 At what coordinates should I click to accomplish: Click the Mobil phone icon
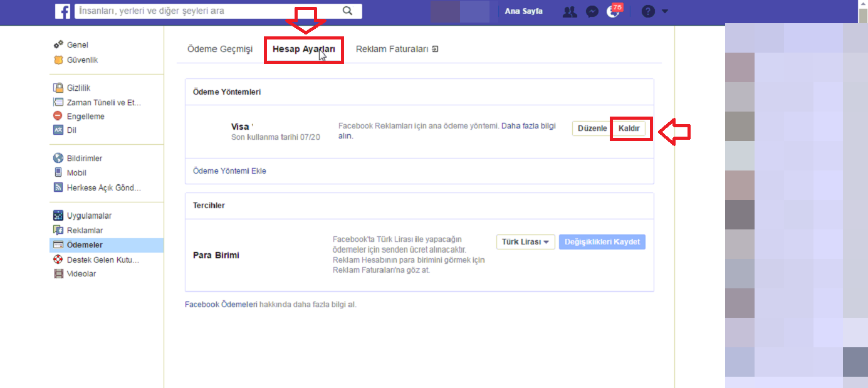[x=58, y=172]
